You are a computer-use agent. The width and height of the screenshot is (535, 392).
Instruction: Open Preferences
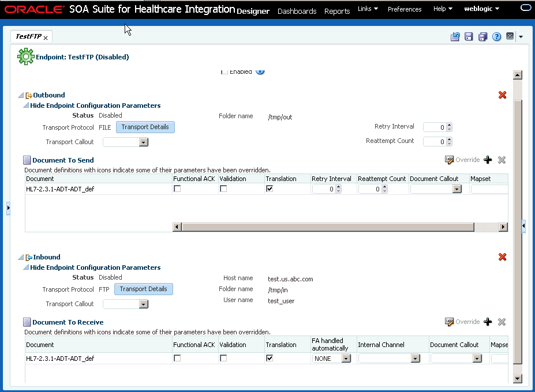[x=405, y=9]
